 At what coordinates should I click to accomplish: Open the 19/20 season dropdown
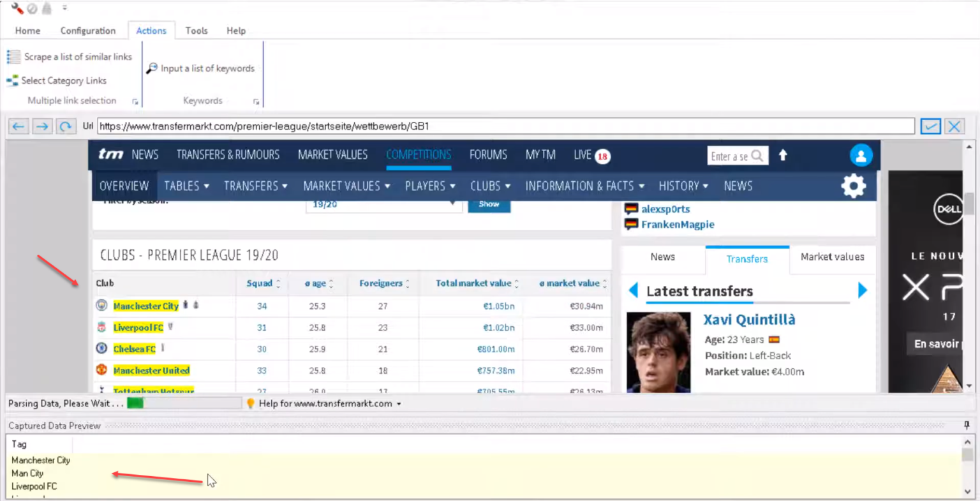[x=383, y=204]
